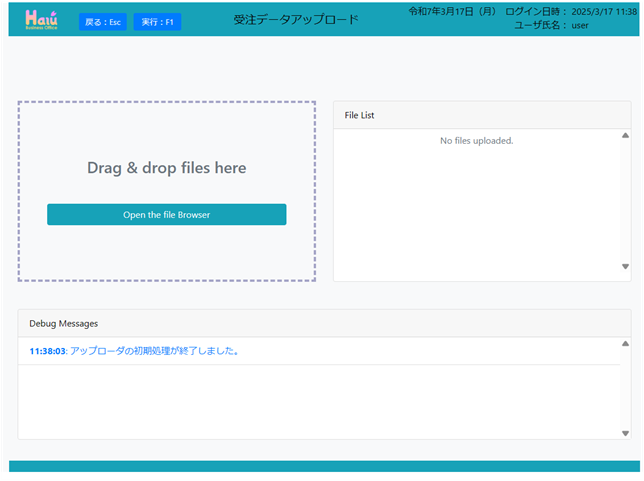Viewport: 644px width, 481px height.
Task: Click the ログイン日時 2025/3/17 11:38 text
Action: click(571, 12)
